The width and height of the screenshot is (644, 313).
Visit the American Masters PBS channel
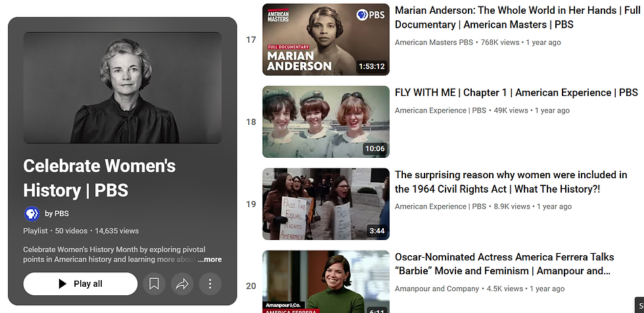coord(434,42)
